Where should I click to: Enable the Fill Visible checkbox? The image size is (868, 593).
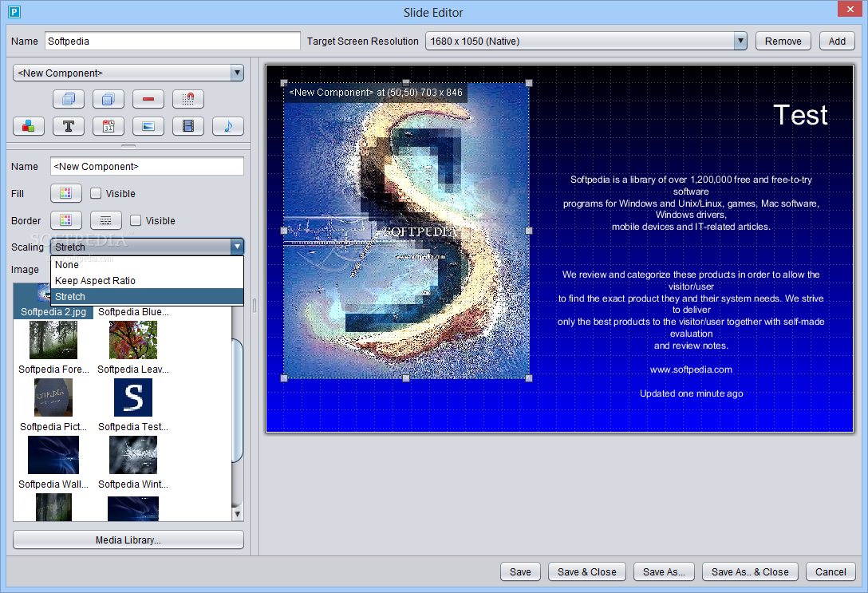(x=96, y=193)
